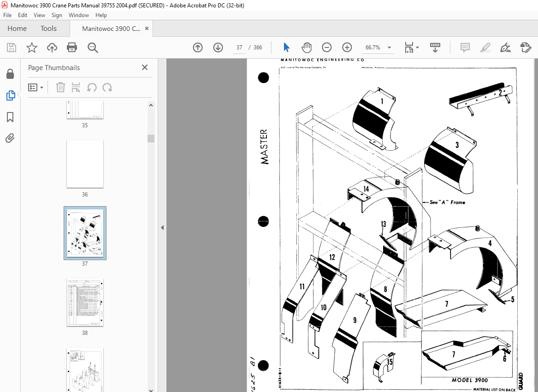Click the page number field showing 37

[239, 48]
